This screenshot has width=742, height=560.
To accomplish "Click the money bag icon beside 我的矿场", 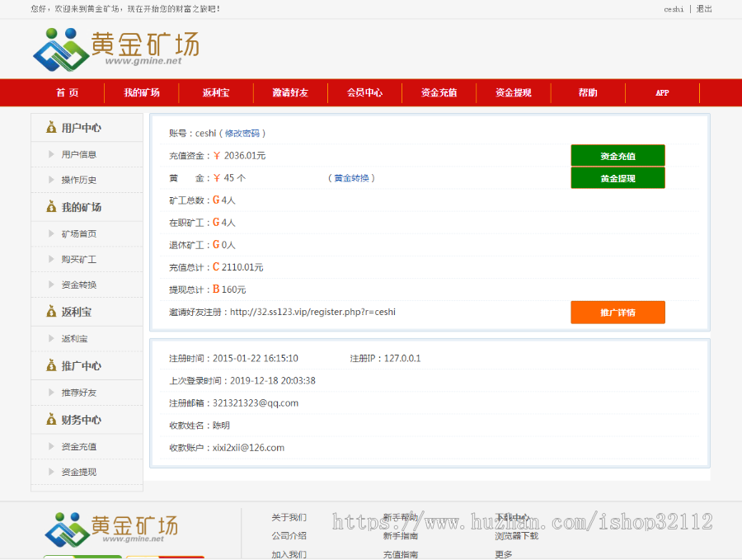I will 50,207.
